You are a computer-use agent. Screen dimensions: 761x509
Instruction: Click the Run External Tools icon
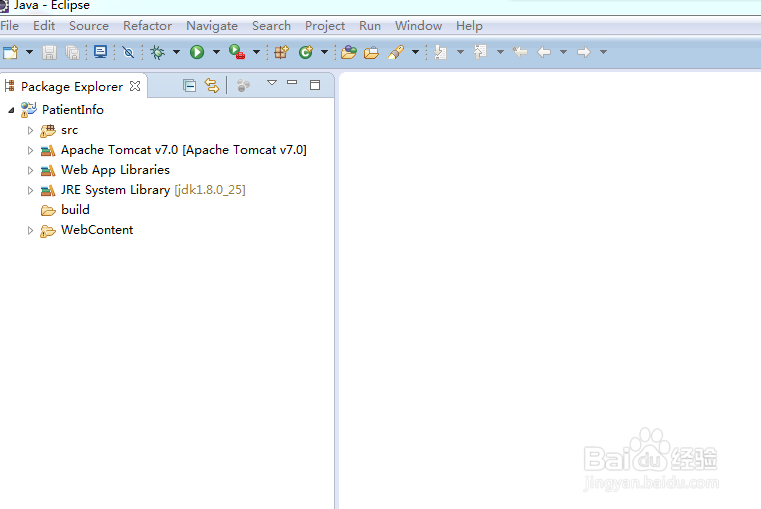[237, 52]
